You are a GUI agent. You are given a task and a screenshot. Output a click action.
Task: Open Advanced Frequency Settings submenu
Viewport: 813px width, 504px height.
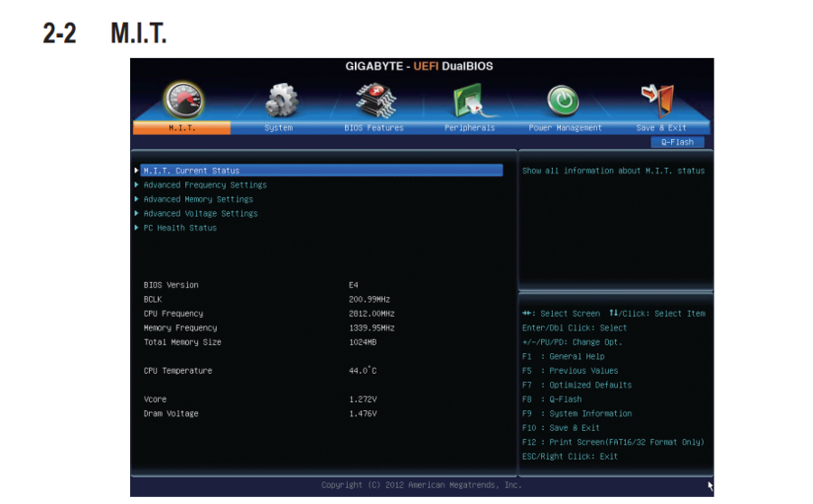205,185
